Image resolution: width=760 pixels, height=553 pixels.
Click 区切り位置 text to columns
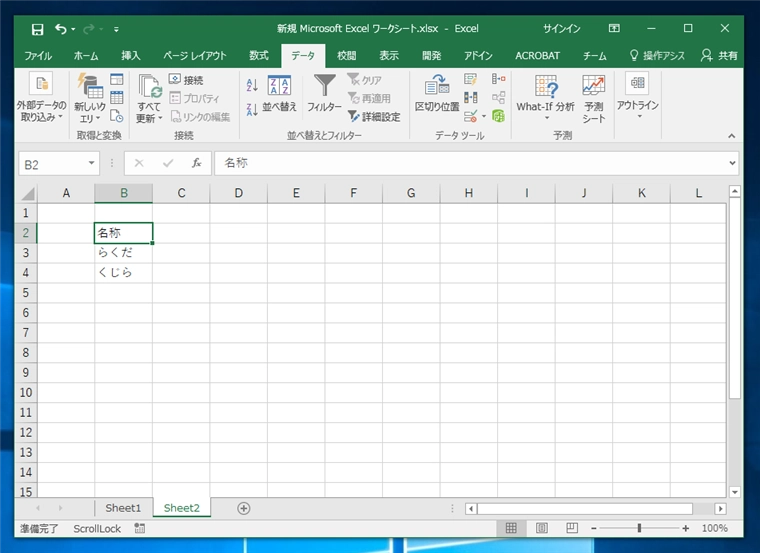tap(437, 93)
